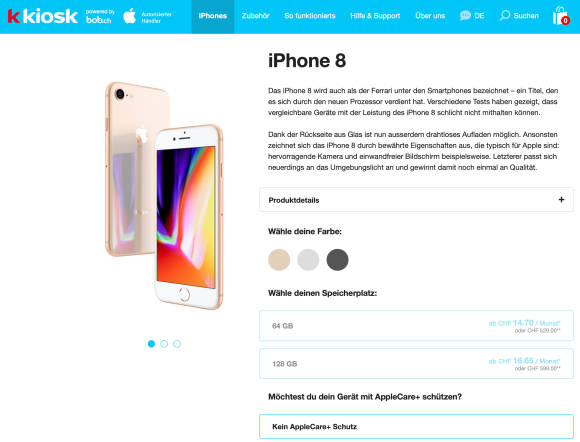Click the Apple logo in header
The height and width of the screenshot is (442, 580).
[x=129, y=16]
